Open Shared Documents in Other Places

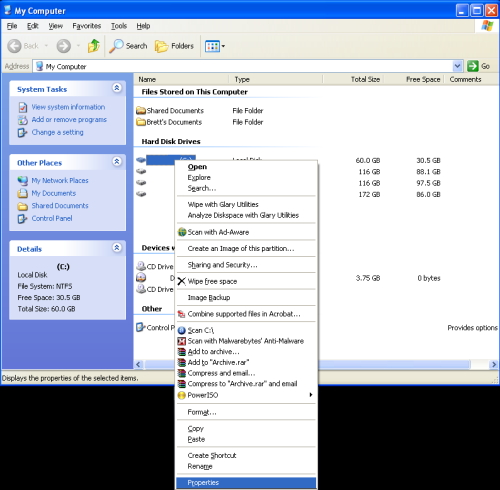(60, 206)
